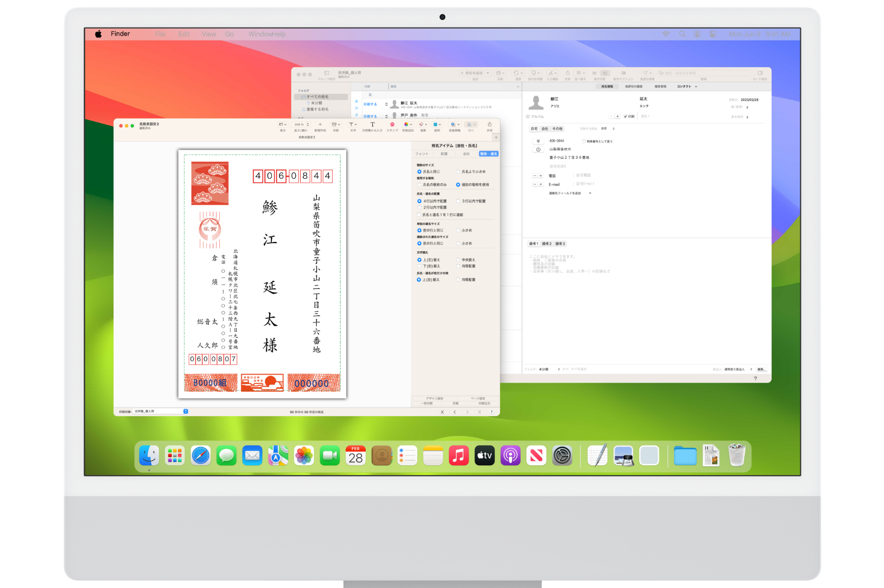Click help button at address window bottom
This screenshot has height=588, width=884.
[x=755, y=378]
